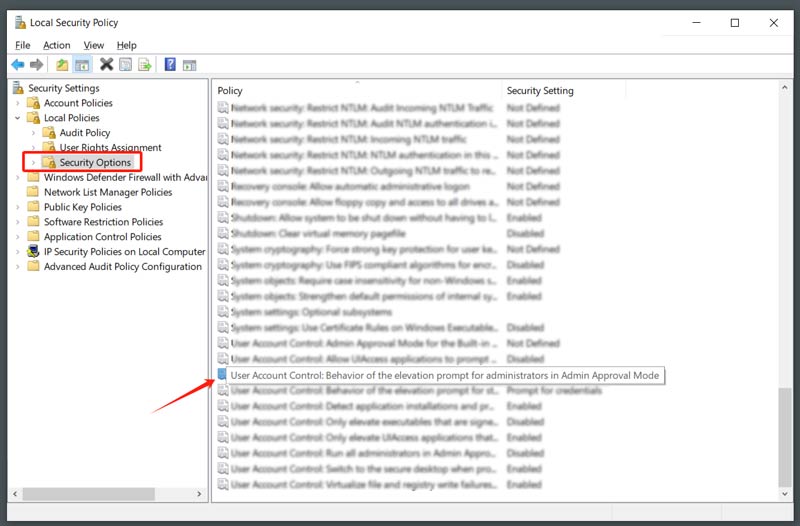The image size is (800, 526).
Task: Select 'System cryptography: Use FIPS compliant algorithms' policy
Action: coord(363,265)
